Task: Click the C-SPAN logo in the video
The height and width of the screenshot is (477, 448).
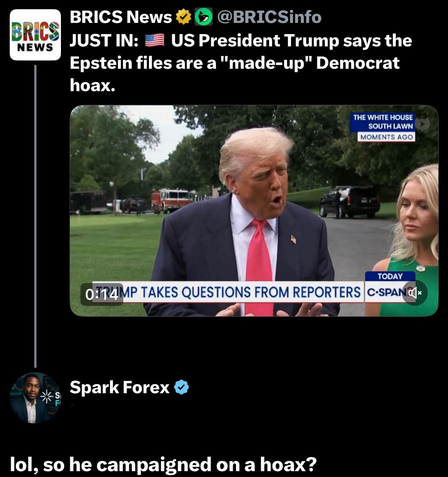Action: [x=387, y=292]
